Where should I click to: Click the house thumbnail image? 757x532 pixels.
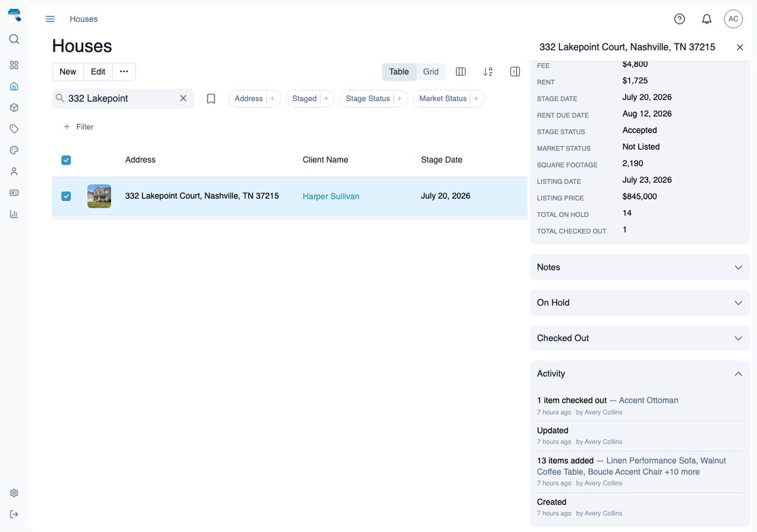pos(99,196)
